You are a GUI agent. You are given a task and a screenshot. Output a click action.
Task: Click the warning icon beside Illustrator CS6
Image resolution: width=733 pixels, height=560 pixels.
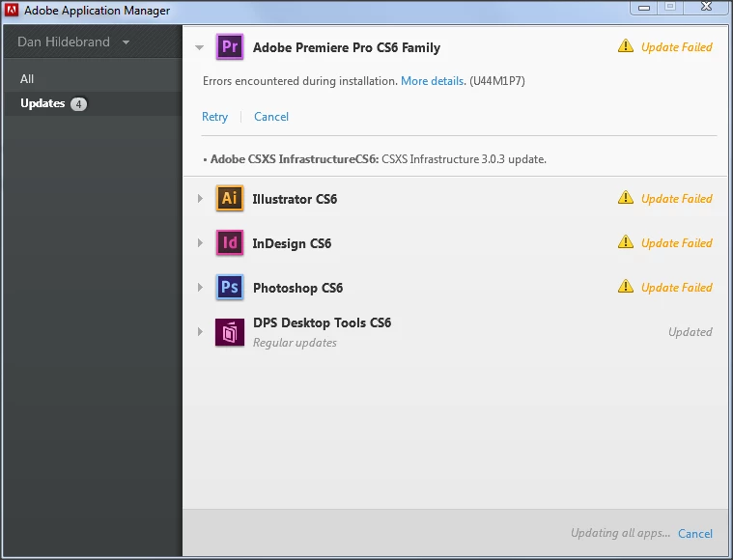tap(626, 198)
